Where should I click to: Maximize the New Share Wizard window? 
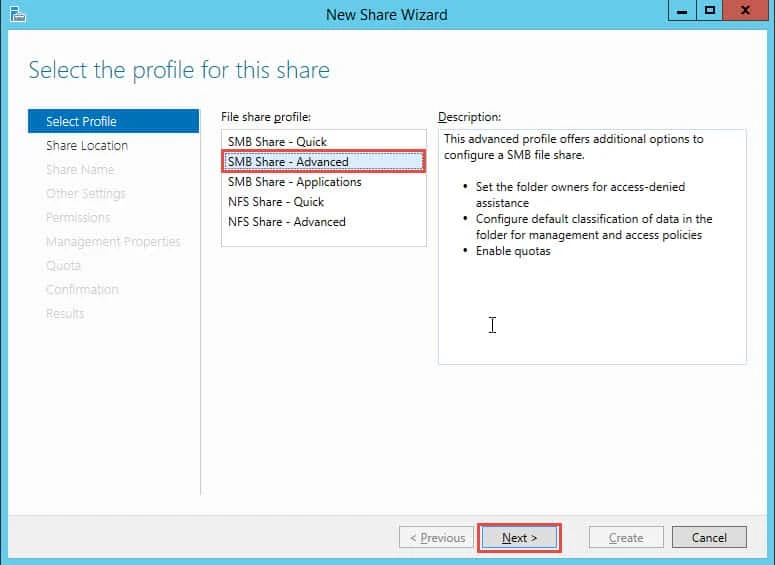710,10
